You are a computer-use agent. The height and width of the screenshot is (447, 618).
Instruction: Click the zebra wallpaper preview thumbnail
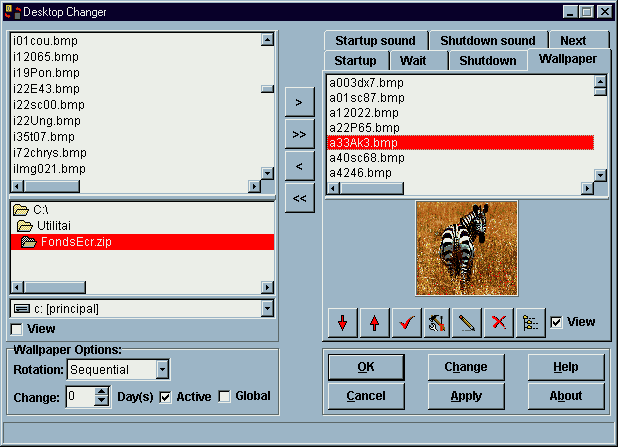click(467, 248)
